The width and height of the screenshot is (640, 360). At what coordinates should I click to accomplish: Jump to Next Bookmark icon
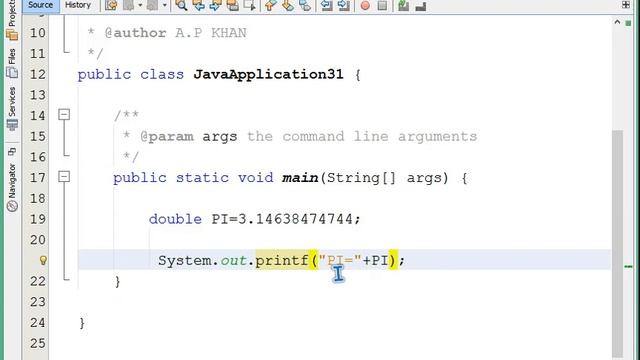(287, 5)
